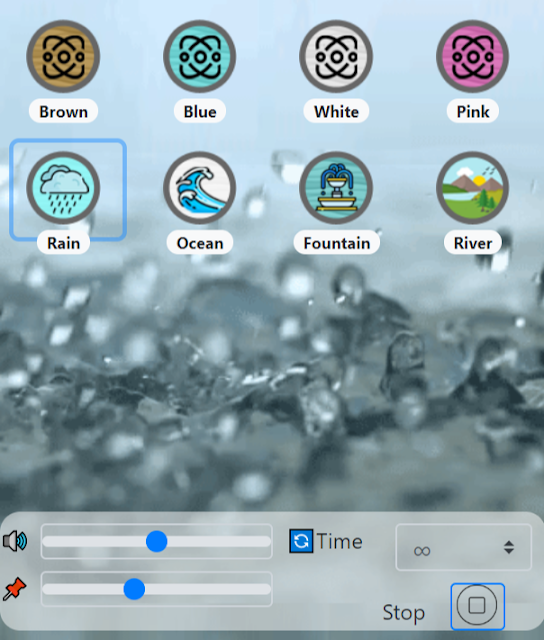The height and width of the screenshot is (640, 544).
Task: Click the Rain label
Action: click(x=63, y=243)
